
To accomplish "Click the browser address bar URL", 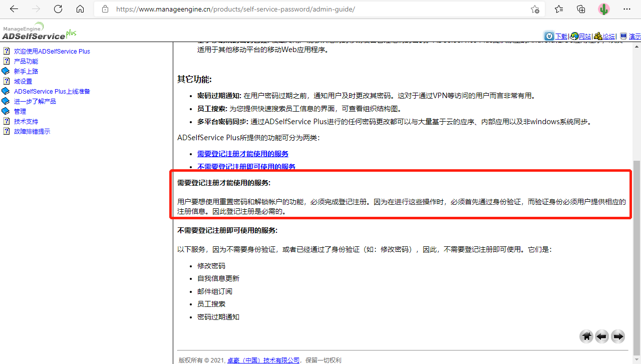I will (235, 9).
